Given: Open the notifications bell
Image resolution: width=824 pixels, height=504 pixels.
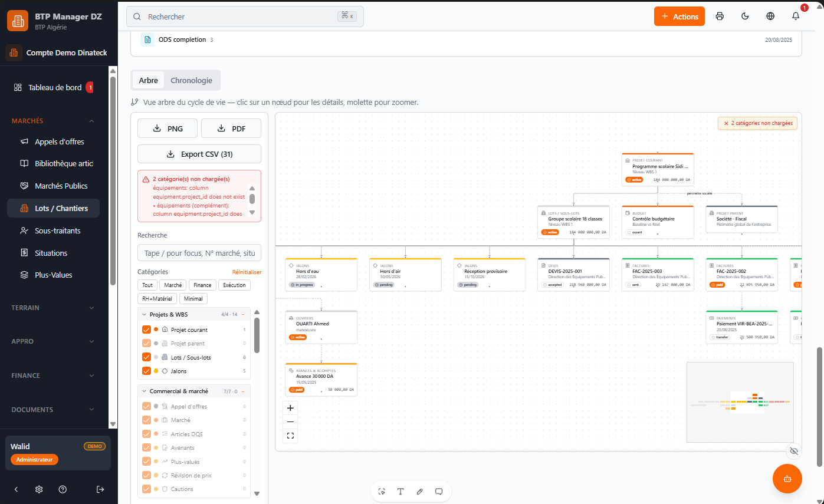Looking at the screenshot, I should (x=796, y=17).
